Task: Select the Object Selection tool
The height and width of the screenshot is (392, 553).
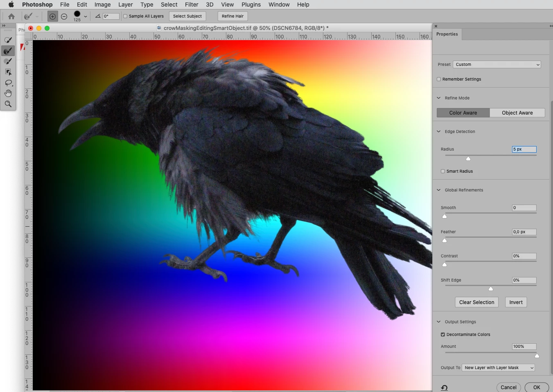Action: pos(8,72)
